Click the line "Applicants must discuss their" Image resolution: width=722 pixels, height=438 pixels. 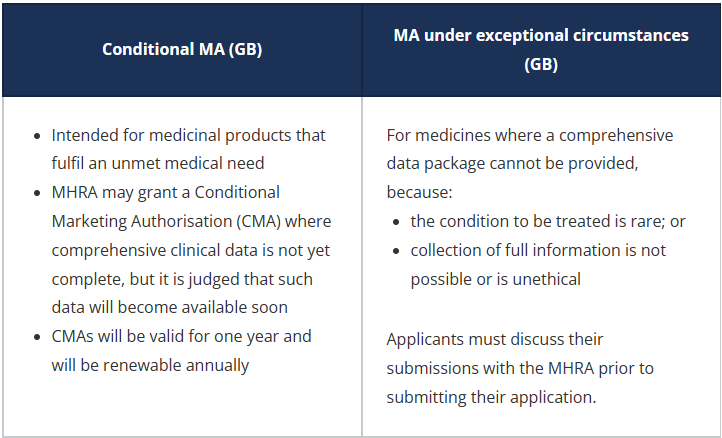pyautogui.click(x=495, y=339)
